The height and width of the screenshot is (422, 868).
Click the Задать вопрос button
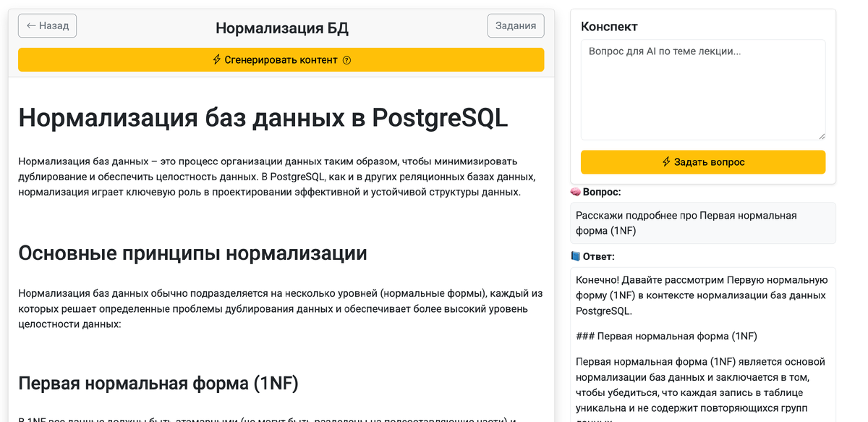(703, 162)
